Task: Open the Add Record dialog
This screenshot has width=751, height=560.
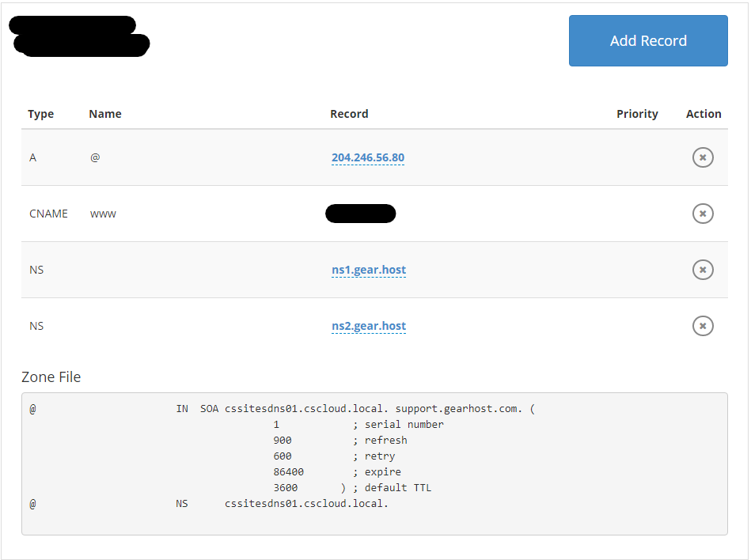Action: tap(648, 40)
